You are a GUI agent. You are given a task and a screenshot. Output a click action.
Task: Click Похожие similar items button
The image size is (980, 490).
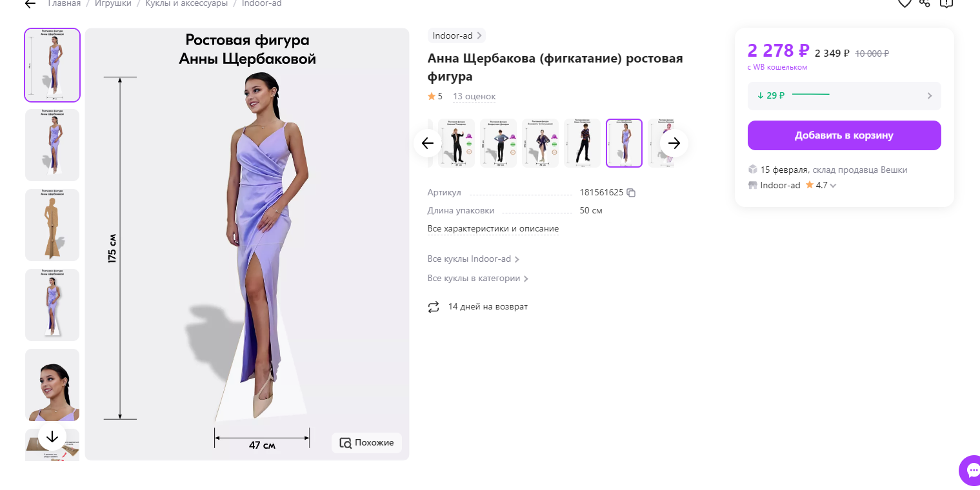[x=366, y=443]
